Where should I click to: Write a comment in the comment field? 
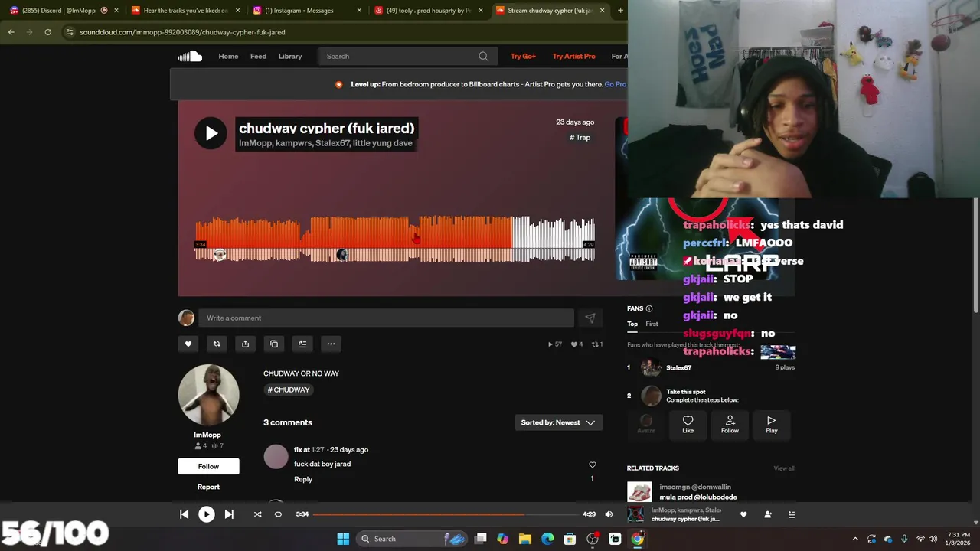coord(386,318)
